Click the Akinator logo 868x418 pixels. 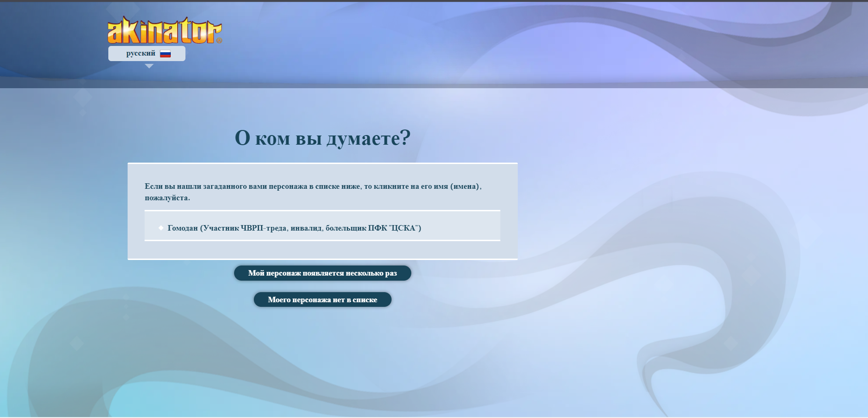tap(165, 30)
